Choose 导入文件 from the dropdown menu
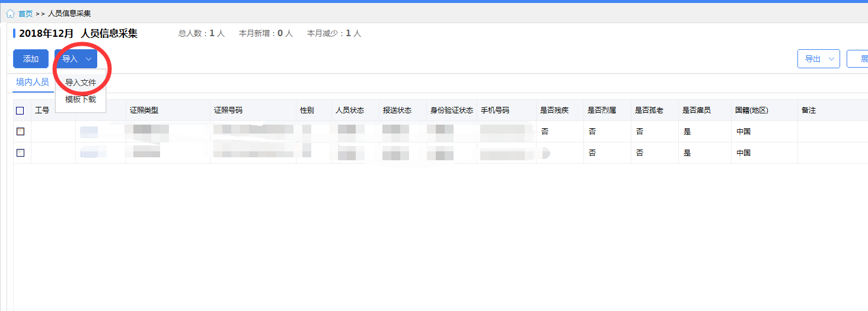 [x=81, y=82]
